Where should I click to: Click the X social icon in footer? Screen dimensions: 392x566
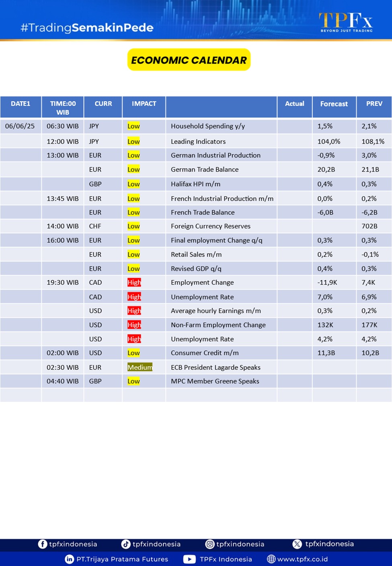[x=297, y=544]
